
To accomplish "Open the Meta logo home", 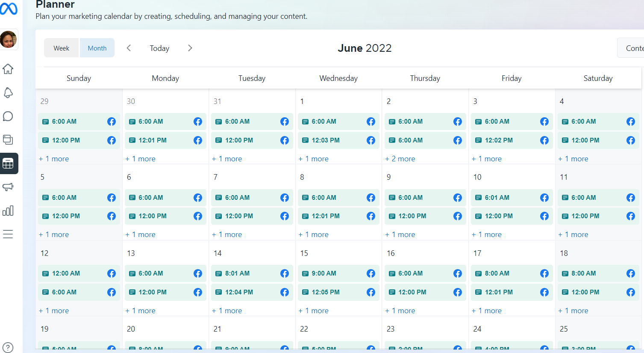I will (x=9, y=9).
